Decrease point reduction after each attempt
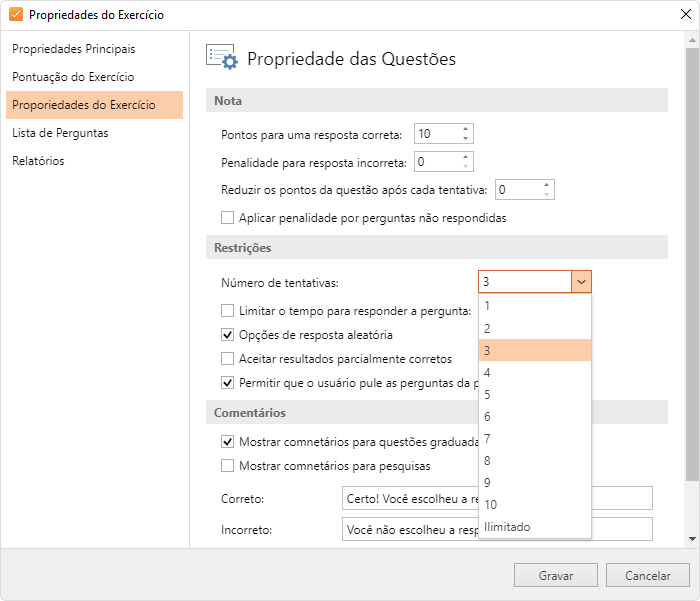Image resolution: width=700 pixels, height=601 pixels. [x=546, y=194]
